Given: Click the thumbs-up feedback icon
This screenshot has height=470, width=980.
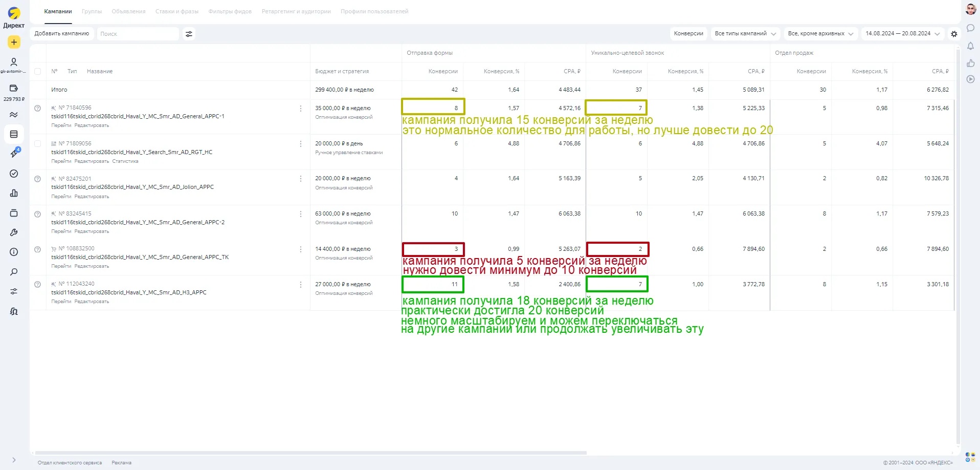Looking at the screenshot, I should coord(970,63).
